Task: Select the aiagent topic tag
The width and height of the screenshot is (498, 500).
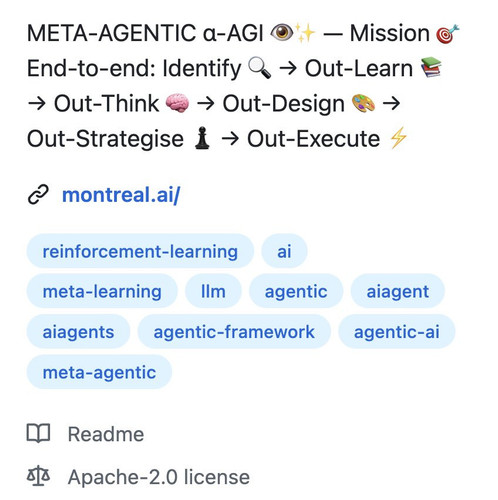Action: (x=398, y=291)
